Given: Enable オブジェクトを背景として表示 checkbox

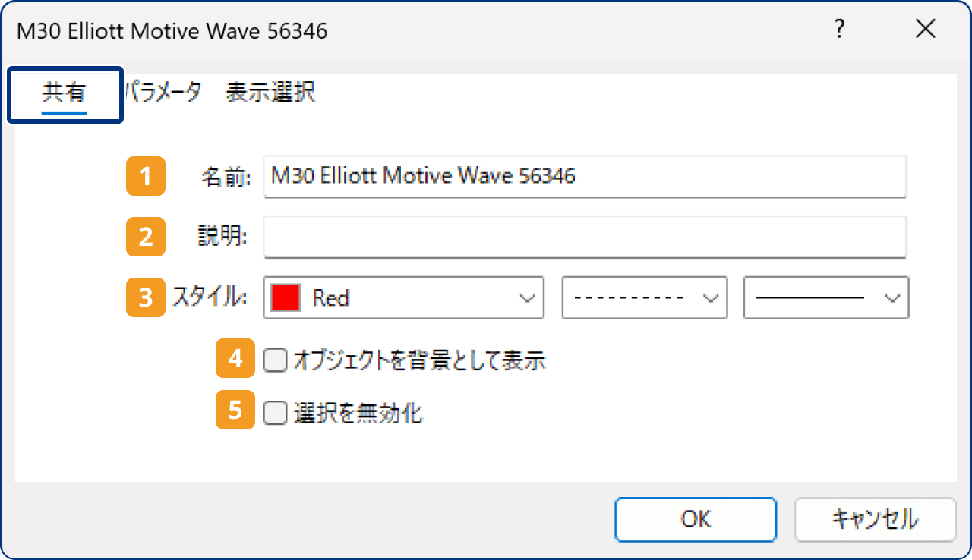Looking at the screenshot, I should click(274, 360).
